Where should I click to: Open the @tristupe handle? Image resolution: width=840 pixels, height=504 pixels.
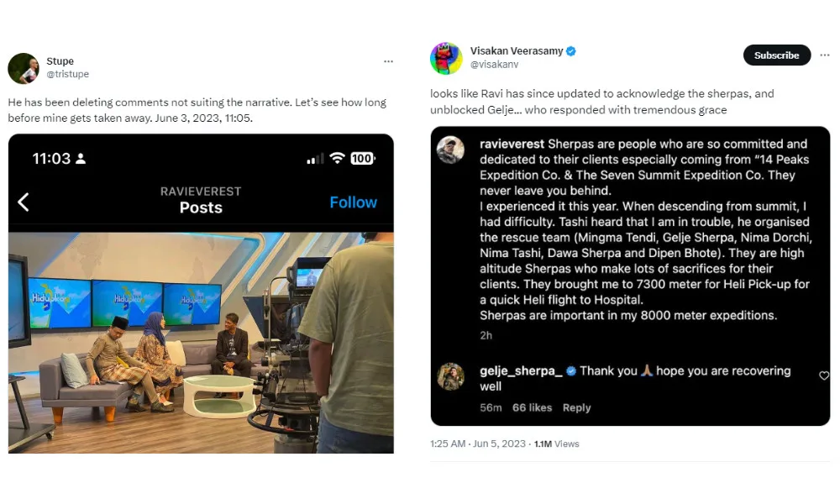pyautogui.click(x=67, y=74)
